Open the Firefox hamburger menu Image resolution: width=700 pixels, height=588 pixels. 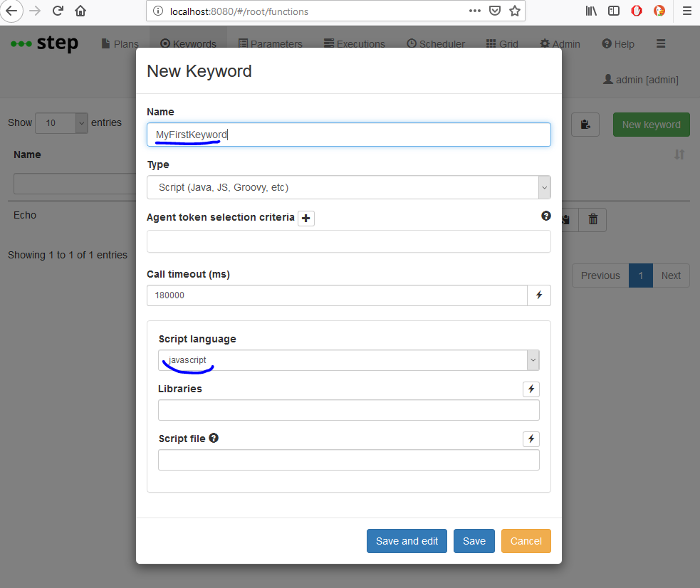point(687,11)
